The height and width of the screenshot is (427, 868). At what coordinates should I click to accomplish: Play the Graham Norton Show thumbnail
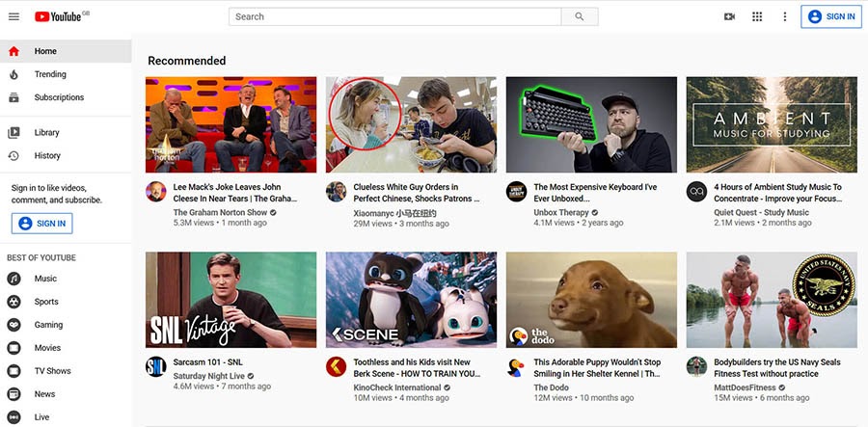pyautogui.click(x=231, y=124)
